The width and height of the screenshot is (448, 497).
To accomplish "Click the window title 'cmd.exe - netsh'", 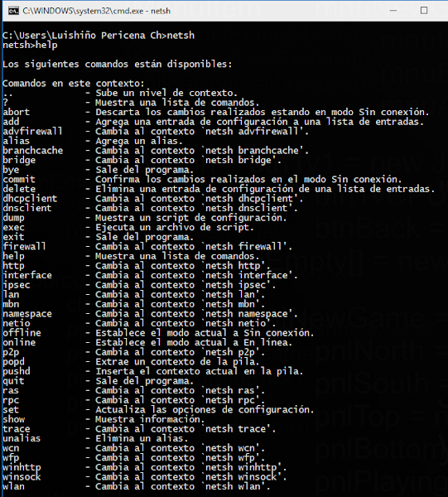I will click(97, 11).
